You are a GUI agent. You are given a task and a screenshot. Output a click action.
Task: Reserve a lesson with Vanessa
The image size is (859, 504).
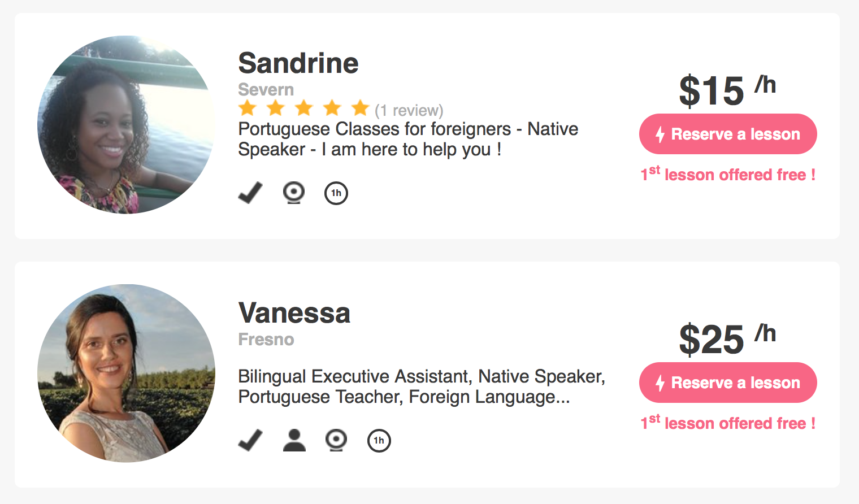tap(728, 383)
